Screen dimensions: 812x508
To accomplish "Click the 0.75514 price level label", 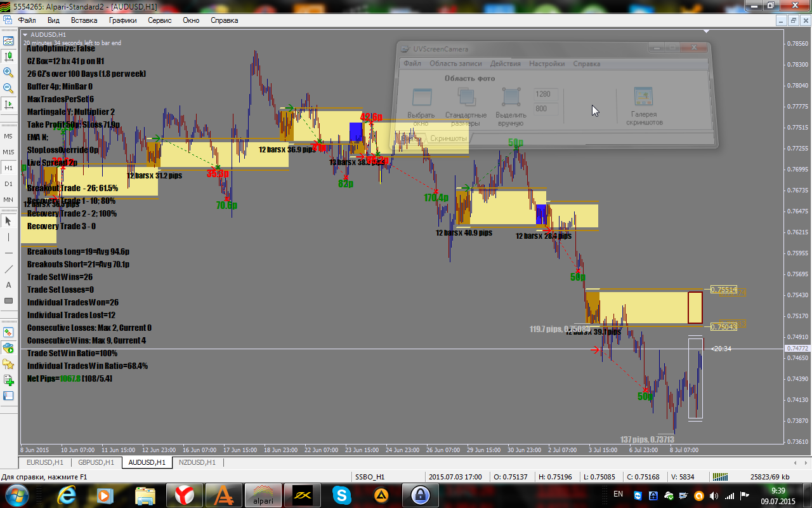I will [x=724, y=290].
